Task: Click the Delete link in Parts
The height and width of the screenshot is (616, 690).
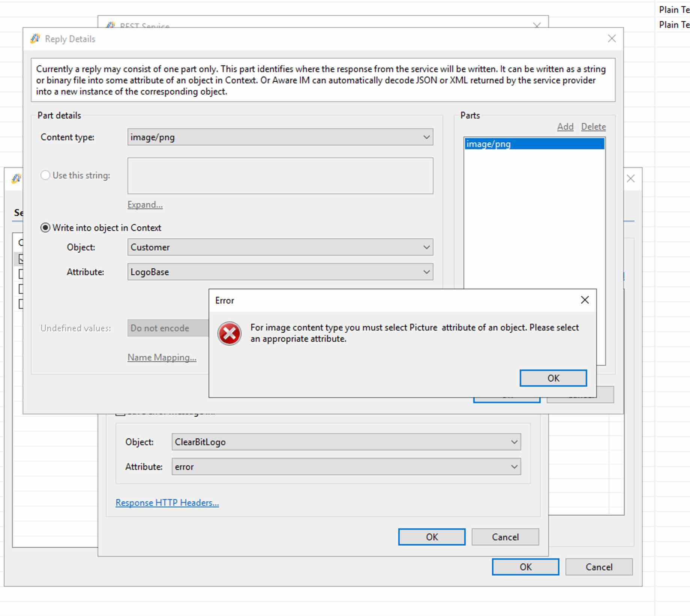Action: tap(593, 127)
